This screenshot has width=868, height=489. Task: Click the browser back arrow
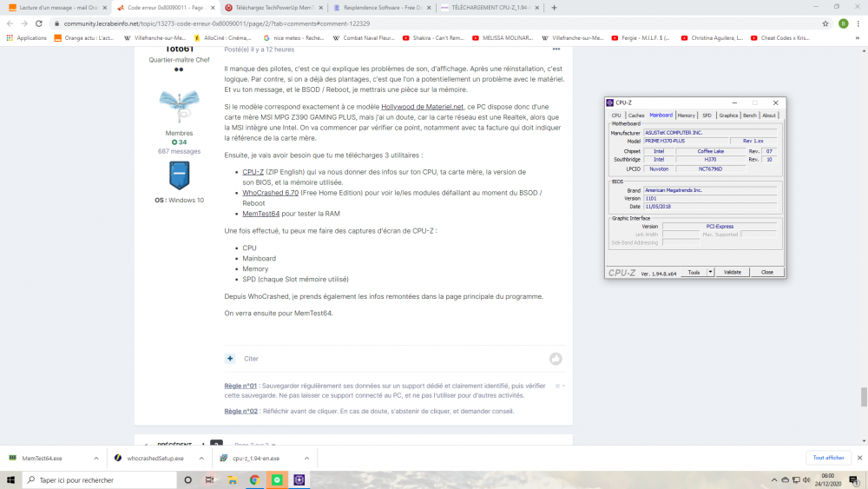tap(10, 23)
